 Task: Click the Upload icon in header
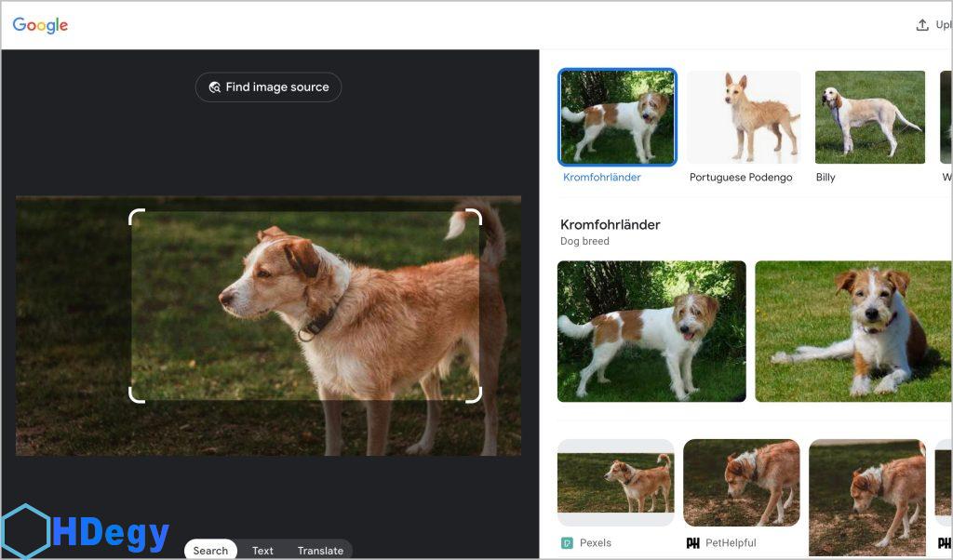tap(922, 25)
